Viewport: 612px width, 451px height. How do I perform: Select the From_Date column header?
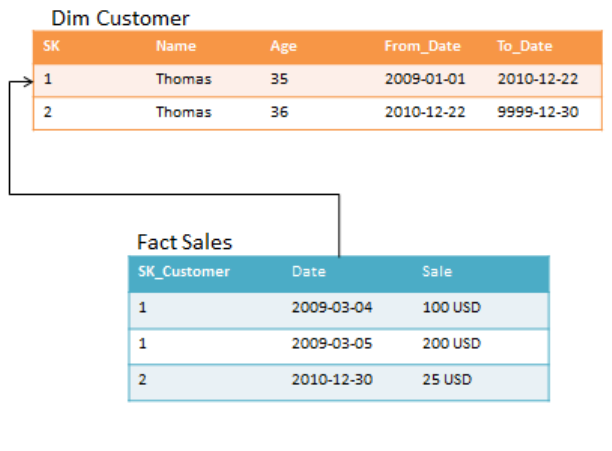point(421,46)
